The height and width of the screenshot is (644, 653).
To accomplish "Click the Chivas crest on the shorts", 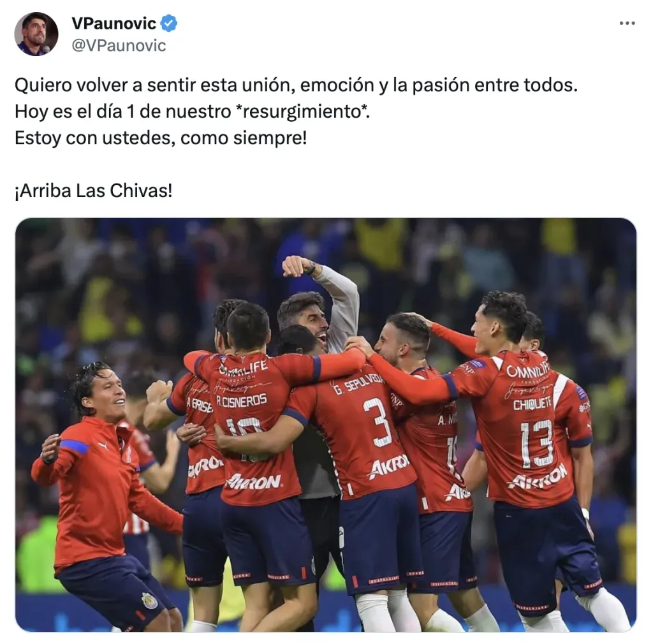I will [149, 600].
